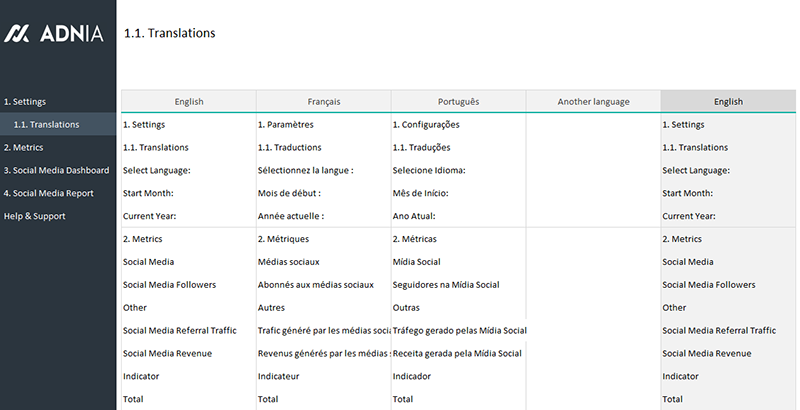The image size is (800, 410).
Task: Click the Another language column header
Action: pyautogui.click(x=593, y=102)
